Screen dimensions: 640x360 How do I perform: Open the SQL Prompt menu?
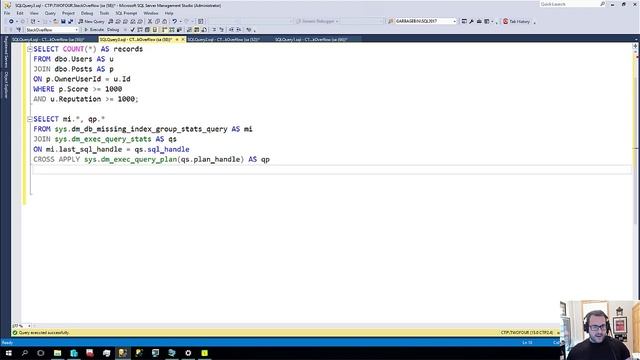coord(126,13)
